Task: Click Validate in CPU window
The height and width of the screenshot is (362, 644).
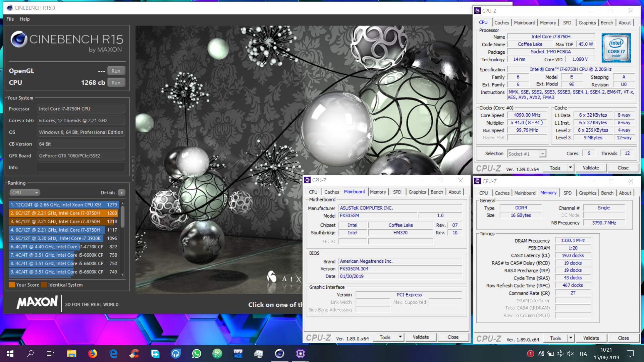Action: click(x=591, y=168)
